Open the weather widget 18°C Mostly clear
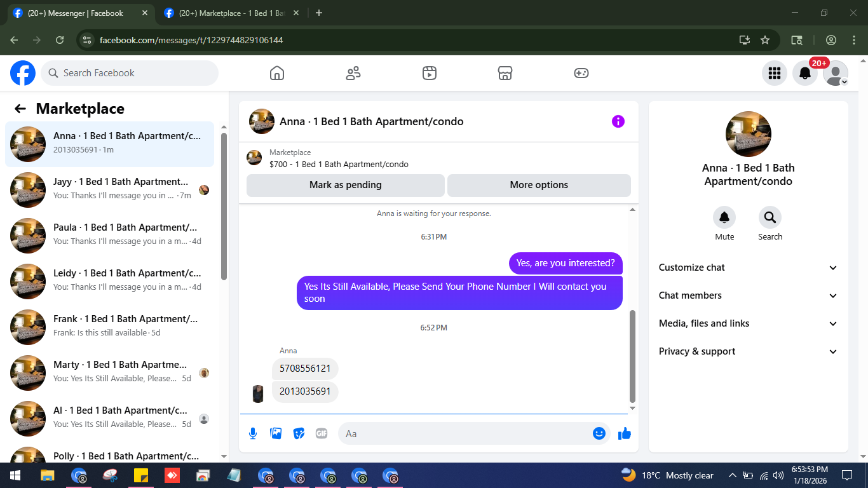 667,475
